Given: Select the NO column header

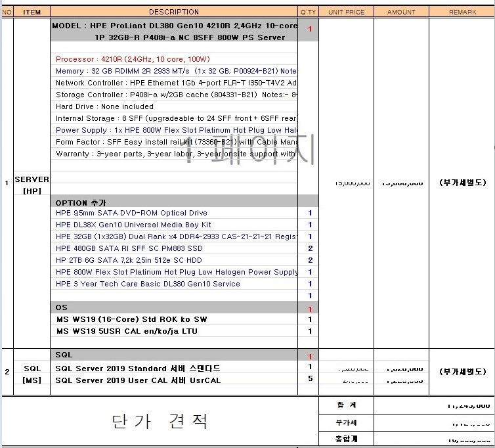Looking at the screenshot, I should coord(7,12).
